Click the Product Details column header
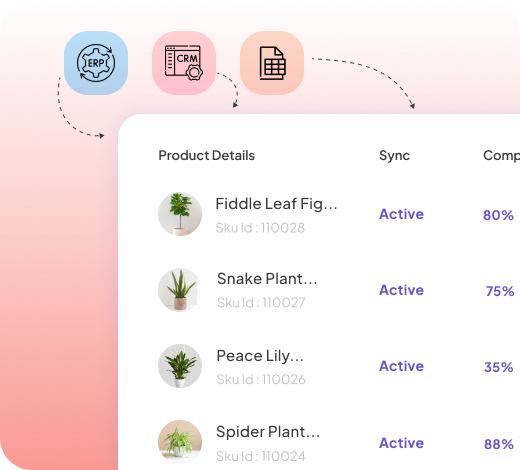Viewport: 520px width, 470px height. 206,156
